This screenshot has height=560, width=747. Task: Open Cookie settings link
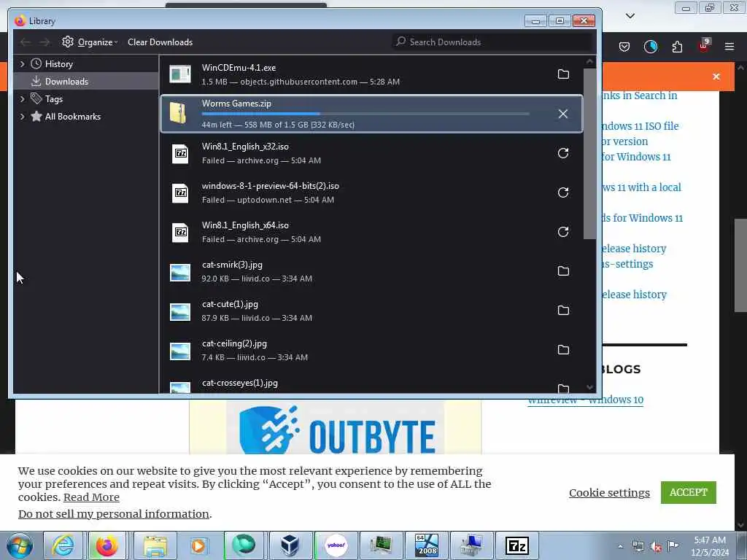[x=609, y=493]
